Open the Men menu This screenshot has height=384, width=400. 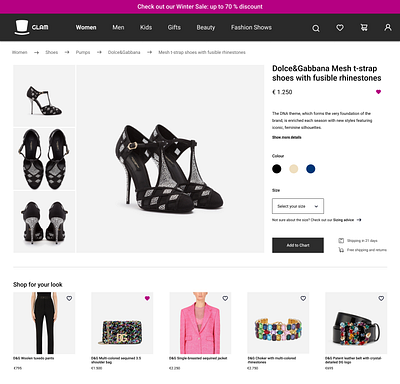(118, 28)
